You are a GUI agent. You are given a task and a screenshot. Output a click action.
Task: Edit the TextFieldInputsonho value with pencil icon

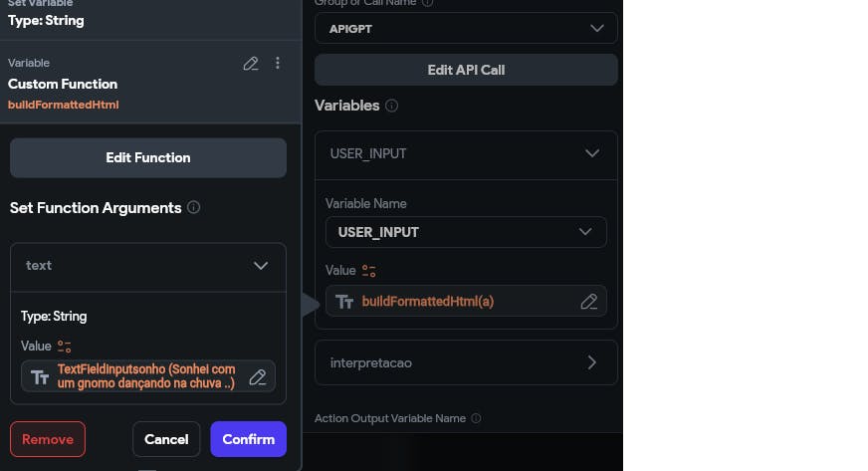[258, 376]
